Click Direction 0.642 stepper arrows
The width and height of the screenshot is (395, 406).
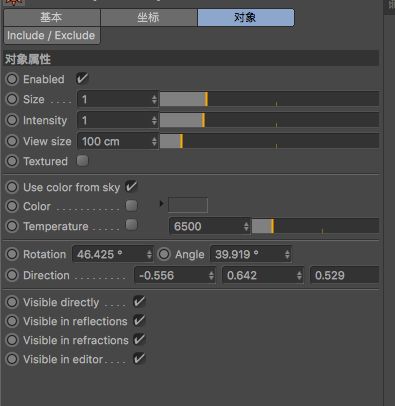(x=299, y=275)
